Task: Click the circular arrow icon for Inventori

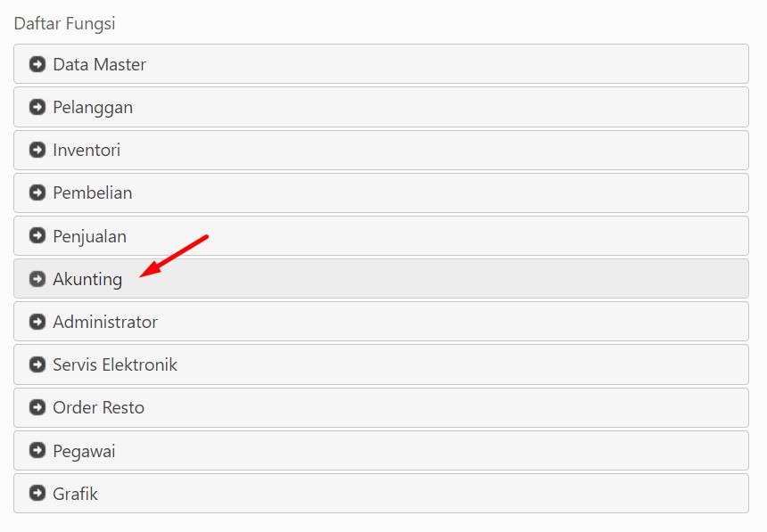Action: (37, 150)
